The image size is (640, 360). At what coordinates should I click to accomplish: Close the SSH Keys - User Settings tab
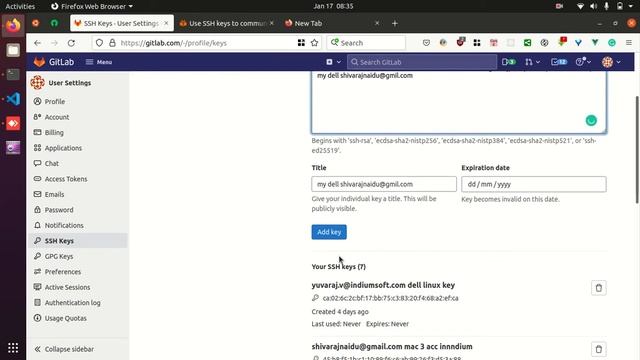pyautogui.click(x=166, y=23)
